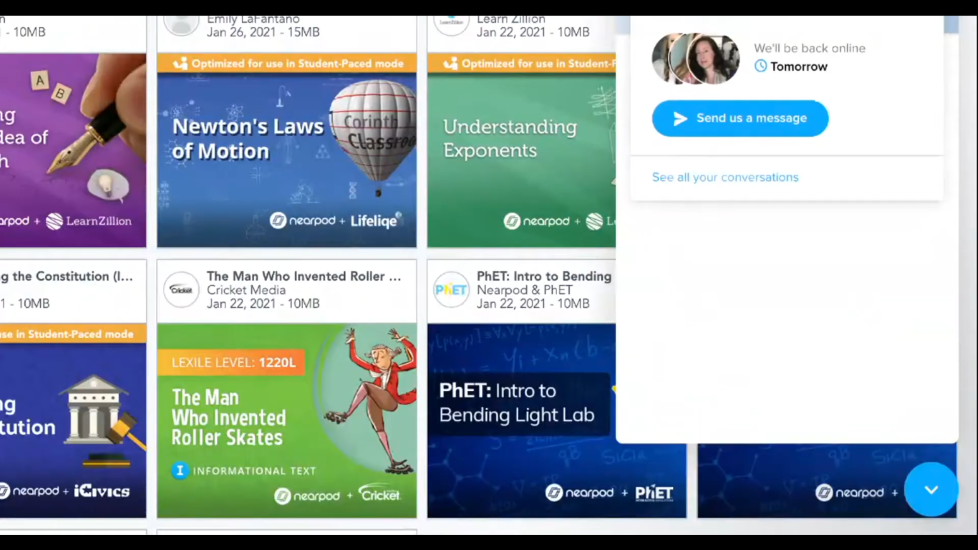Click the nearpod + PhET logo on Bending Light card
978x550 pixels.
click(x=609, y=493)
